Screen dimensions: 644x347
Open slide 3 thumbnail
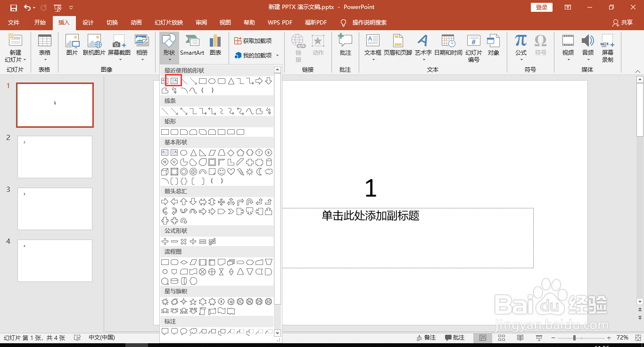tap(55, 208)
